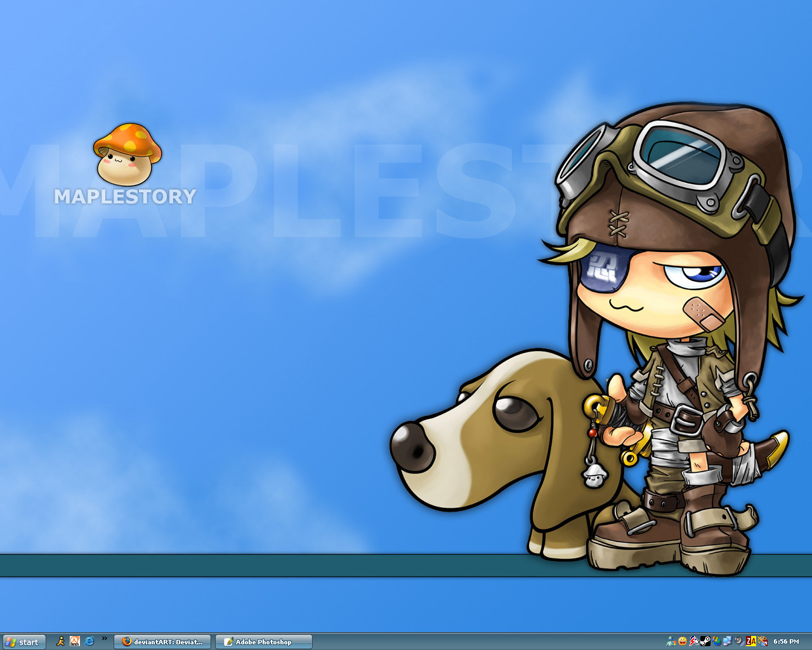The height and width of the screenshot is (650, 812).
Task: Launch AIM running man quick launch icon
Action: click(x=60, y=641)
